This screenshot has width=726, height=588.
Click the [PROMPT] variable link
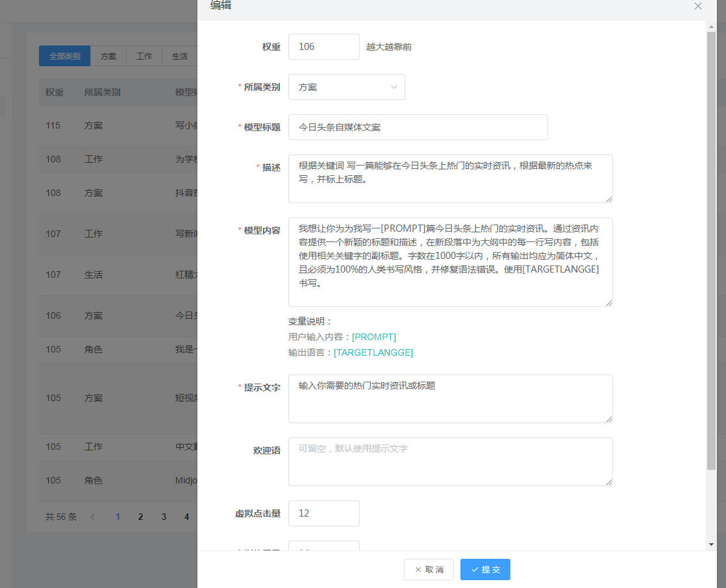tap(373, 337)
